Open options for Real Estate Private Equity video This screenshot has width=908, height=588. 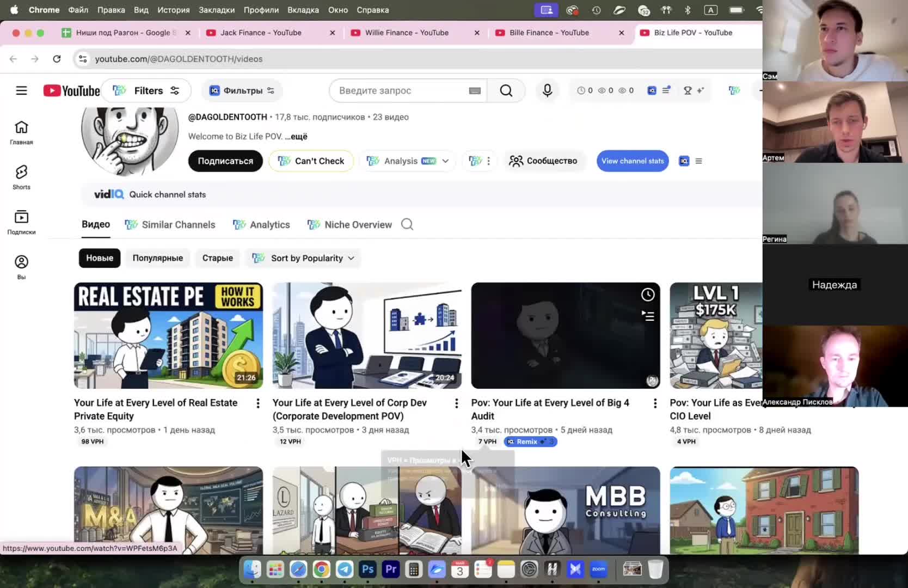[257, 403]
